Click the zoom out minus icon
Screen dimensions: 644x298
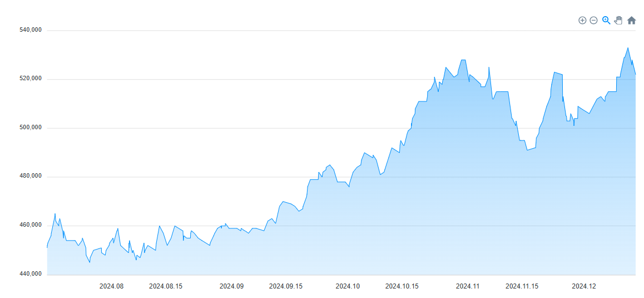[593, 21]
